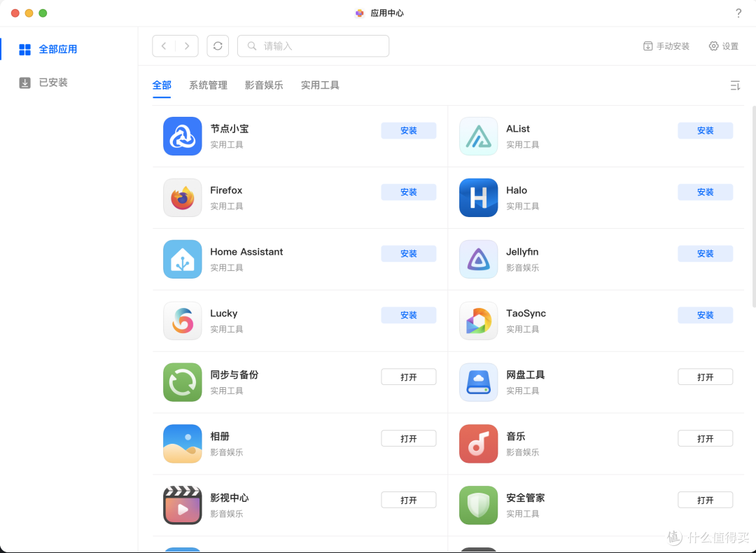Click 实用工具 label under Firefox
The width and height of the screenshot is (756, 553).
[227, 206]
